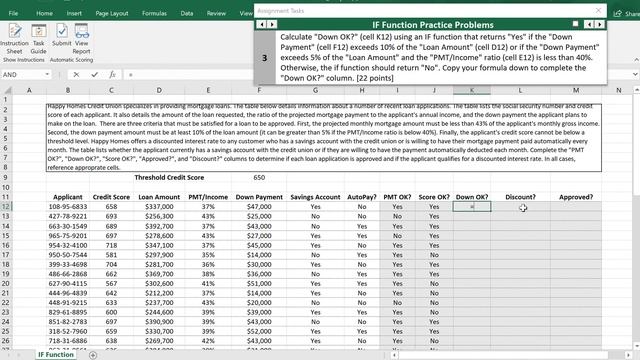
Task: Click the Discount? column heading
Action: [x=520, y=197]
